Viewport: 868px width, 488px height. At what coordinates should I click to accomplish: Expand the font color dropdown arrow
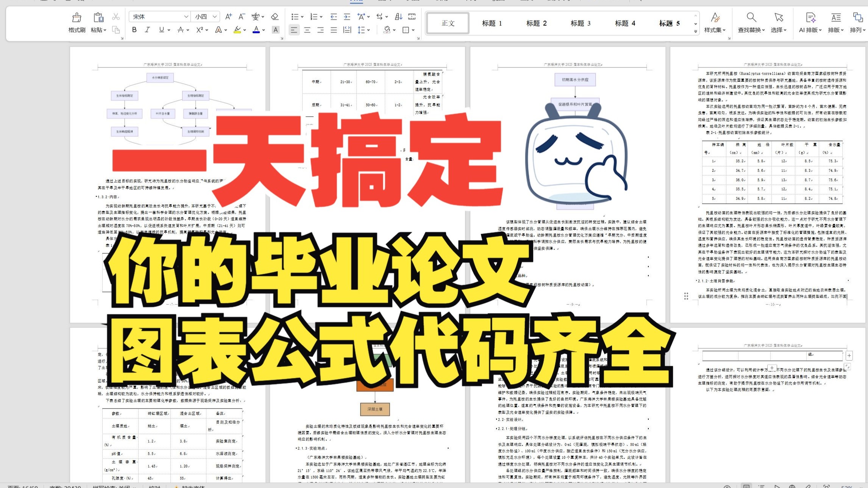click(264, 30)
